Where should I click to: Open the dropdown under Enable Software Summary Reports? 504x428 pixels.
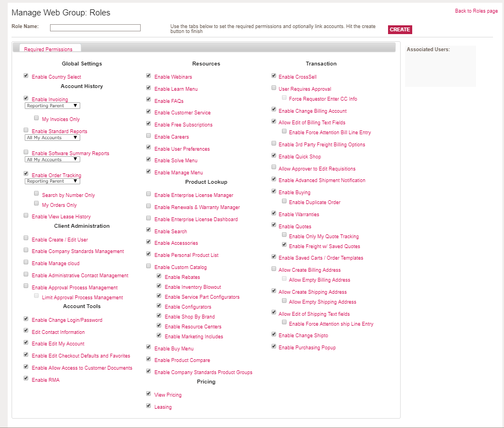pos(53,160)
